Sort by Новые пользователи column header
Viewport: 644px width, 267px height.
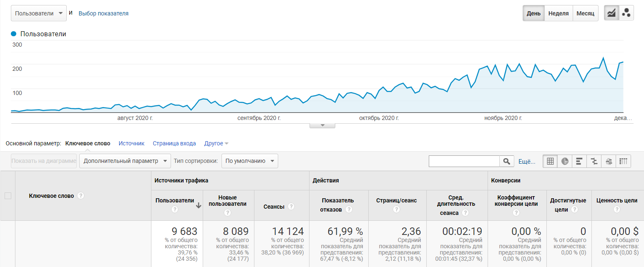[227, 200]
